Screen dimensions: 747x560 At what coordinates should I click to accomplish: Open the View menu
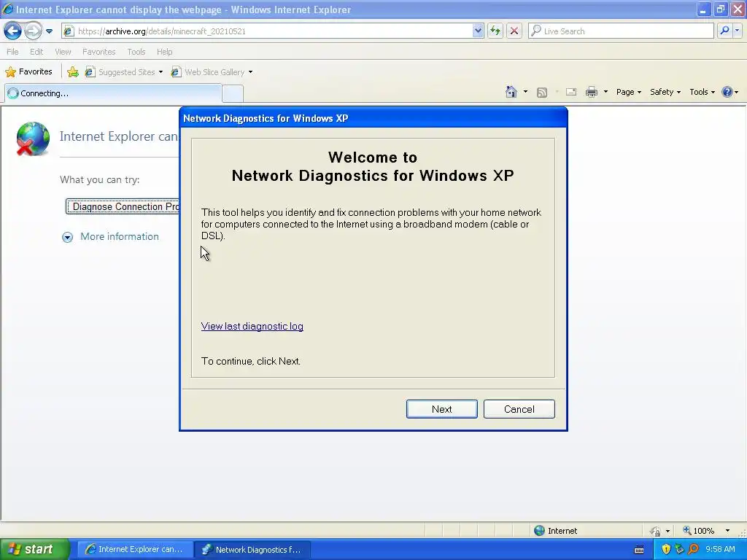tap(63, 52)
